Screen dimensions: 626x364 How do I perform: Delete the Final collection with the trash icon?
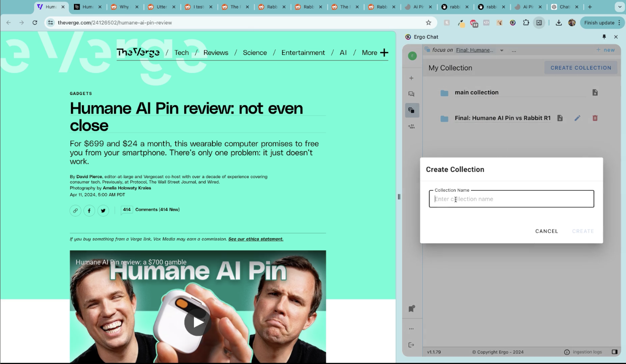595,118
